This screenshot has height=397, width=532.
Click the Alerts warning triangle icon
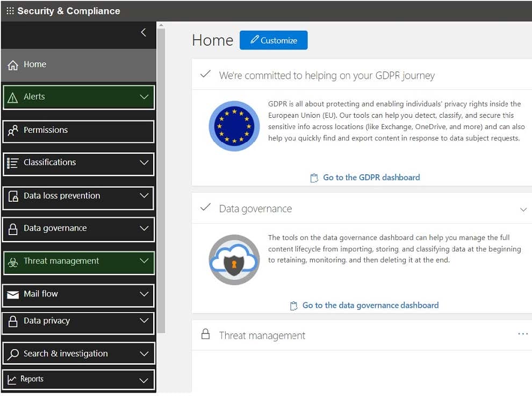point(13,97)
